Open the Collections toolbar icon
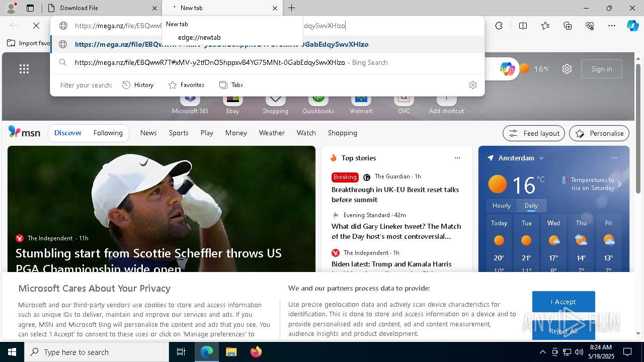The height and width of the screenshot is (362, 644). tap(568, 26)
